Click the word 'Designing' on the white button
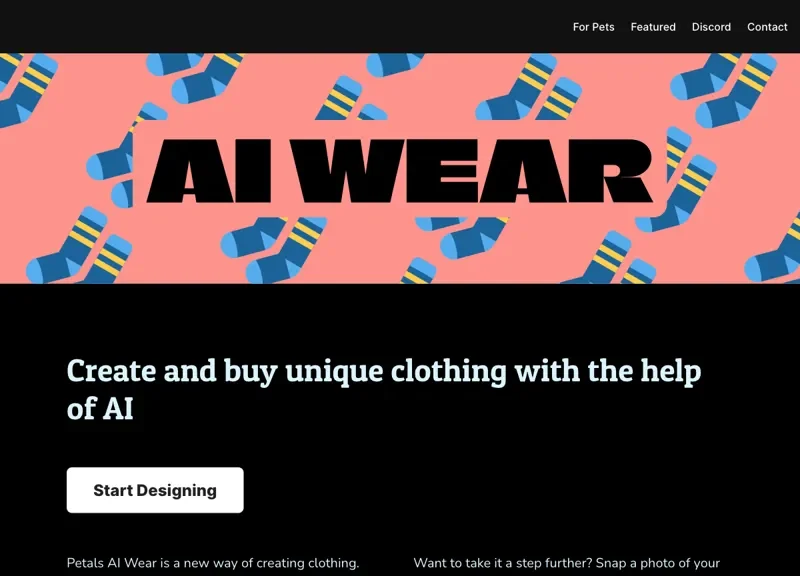This screenshot has height=576, width=800. tap(177, 491)
